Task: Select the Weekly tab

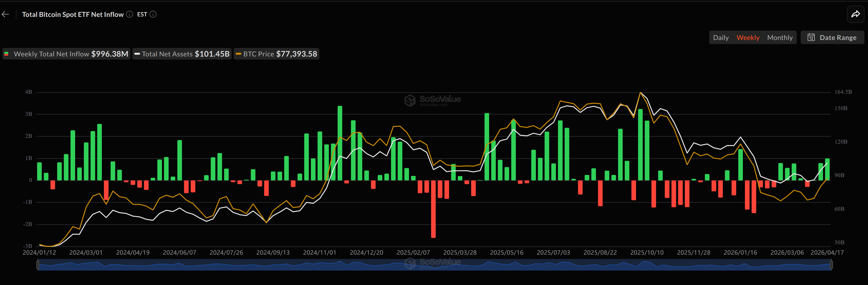Action: tap(748, 37)
